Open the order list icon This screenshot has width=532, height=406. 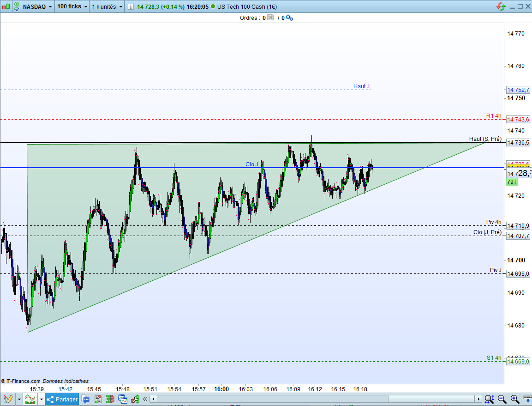tap(98, 399)
